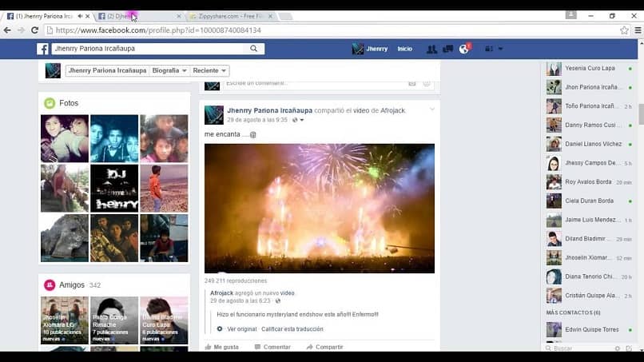The image size is (644, 362).
Task: Click the Facebook search input field
Action: pyautogui.click(x=149, y=49)
